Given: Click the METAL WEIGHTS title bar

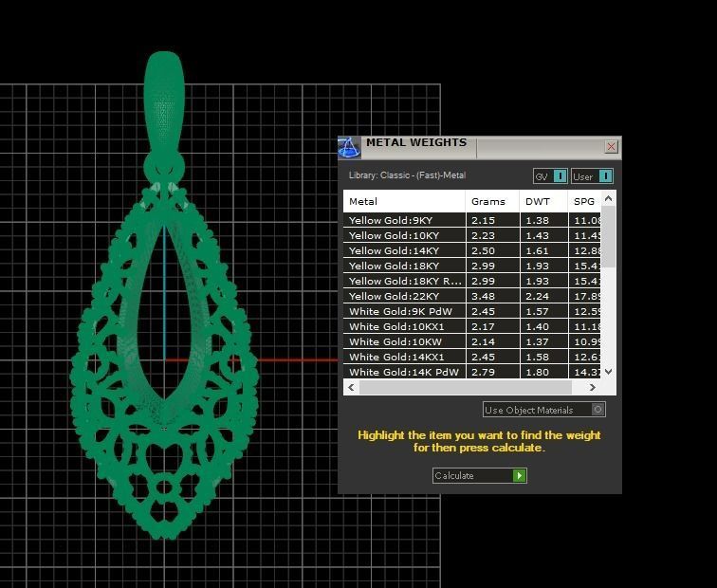Looking at the screenshot, I should pyautogui.click(x=480, y=147).
